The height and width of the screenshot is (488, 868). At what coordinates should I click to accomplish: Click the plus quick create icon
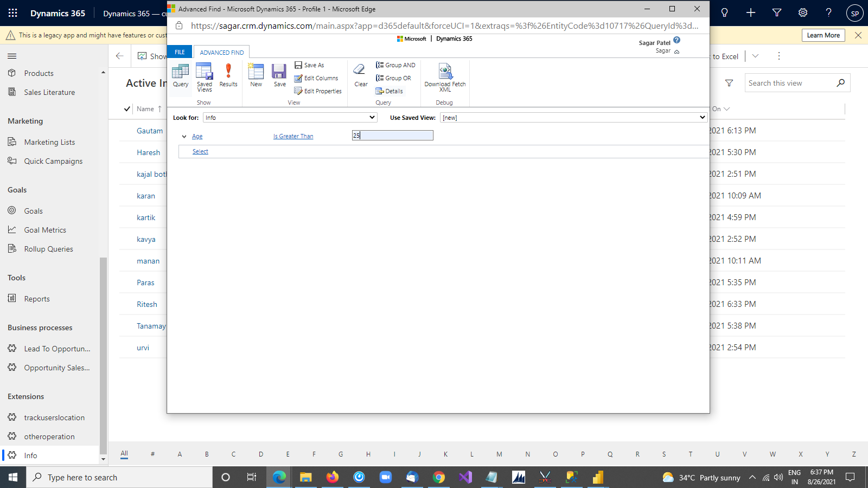click(751, 13)
